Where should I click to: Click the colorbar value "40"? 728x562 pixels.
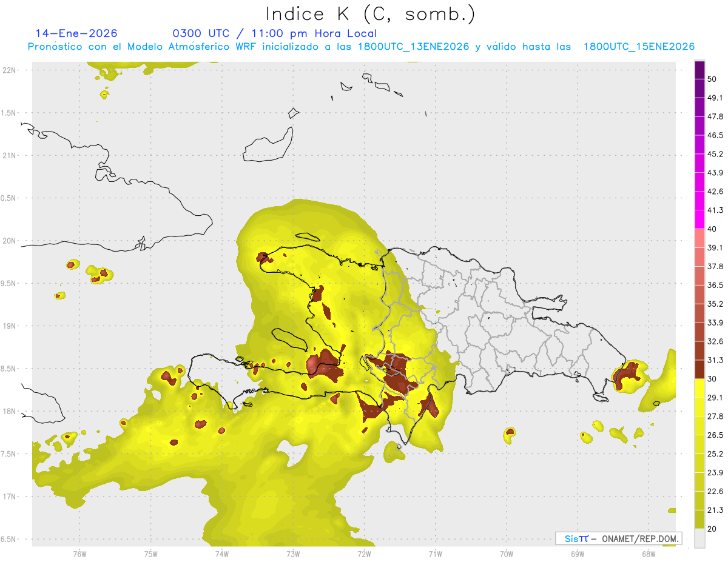pyautogui.click(x=713, y=229)
